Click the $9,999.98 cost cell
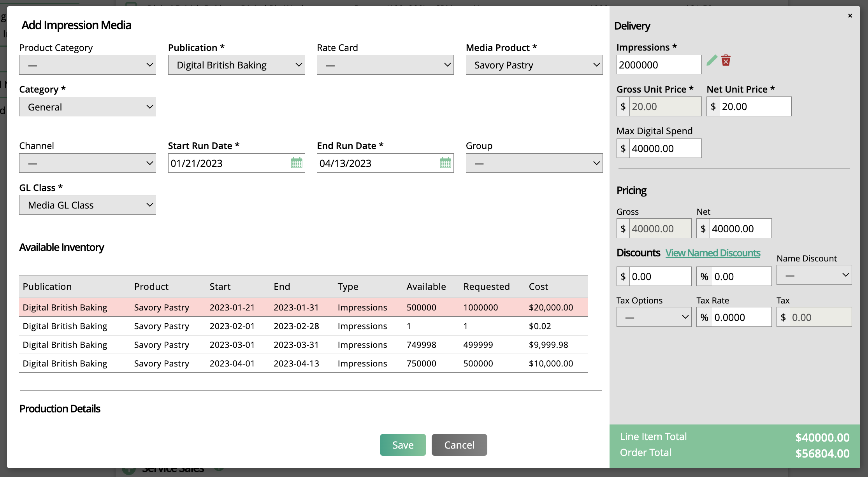 [x=548, y=345]
